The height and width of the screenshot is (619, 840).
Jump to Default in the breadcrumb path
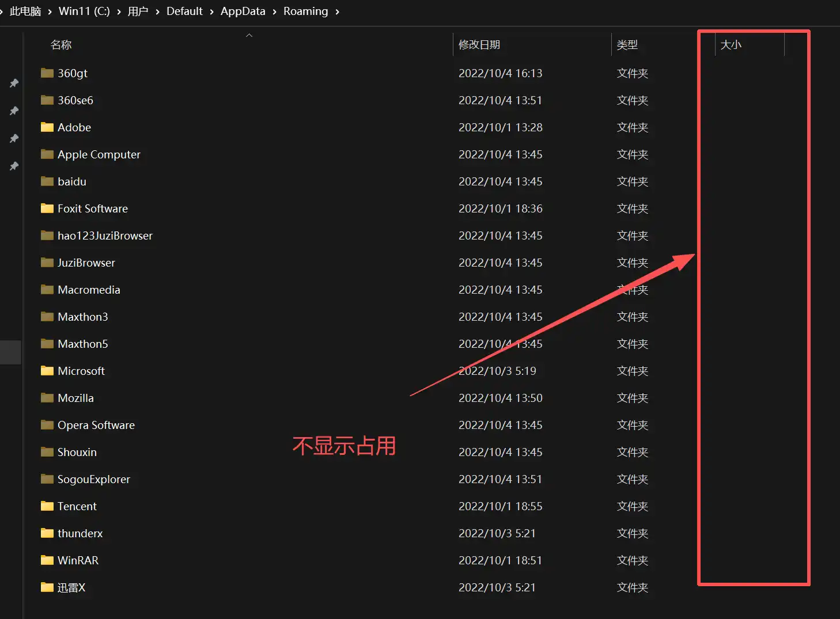tap(184, 12)
